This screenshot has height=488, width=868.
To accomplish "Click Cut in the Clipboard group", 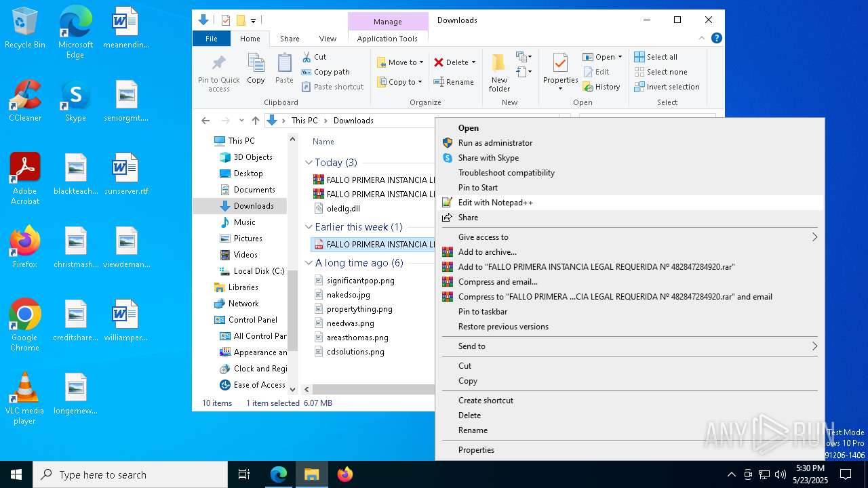I will (314, 57).
